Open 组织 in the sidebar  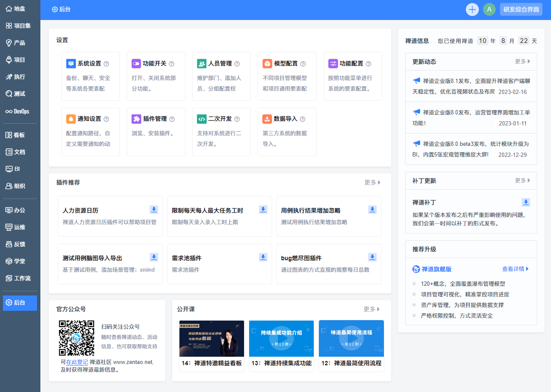pos(20,186)
